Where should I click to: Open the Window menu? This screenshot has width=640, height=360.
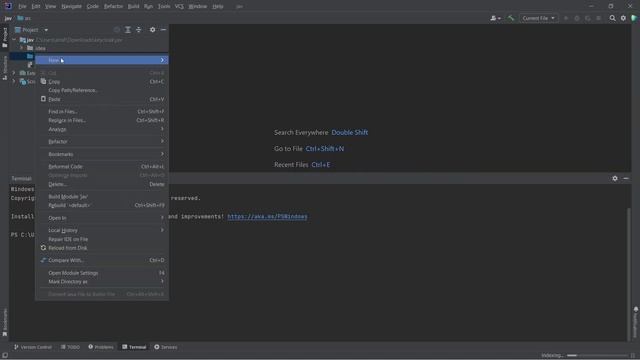[198, 6]
